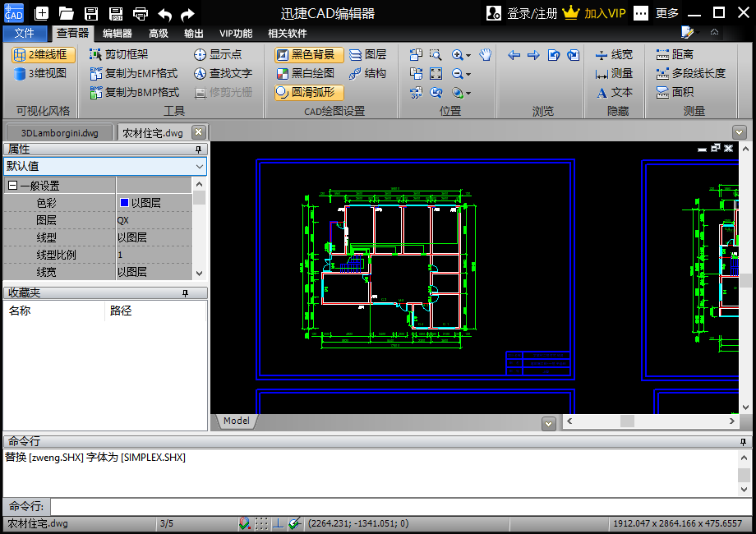Open the layout tabs dropdown beside Model

(548, 424)
